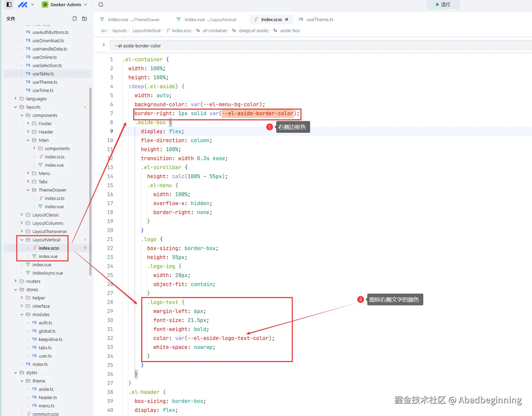Expand the helper folder
Screen dimensions: 532x416
pos(39,298)
